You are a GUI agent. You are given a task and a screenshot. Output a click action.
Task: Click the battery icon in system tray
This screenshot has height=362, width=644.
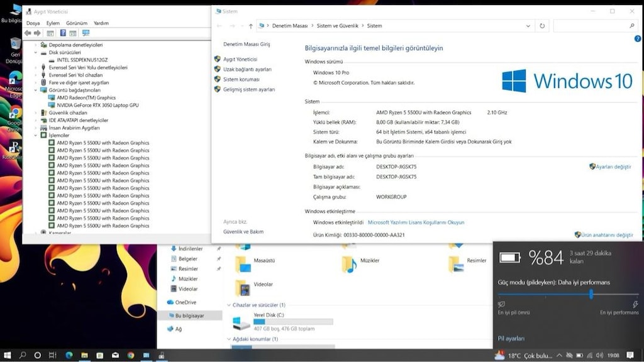(579, 356)
